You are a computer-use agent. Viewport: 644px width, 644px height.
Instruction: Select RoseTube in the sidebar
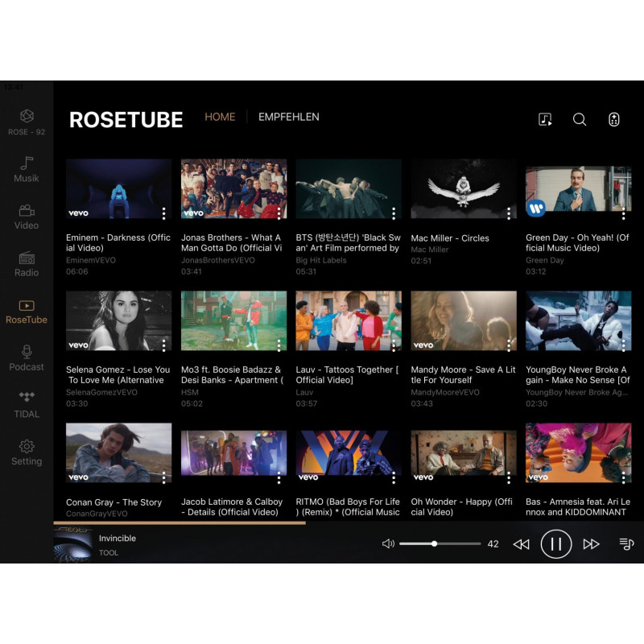pyautogui.click(x=27, y=312)
